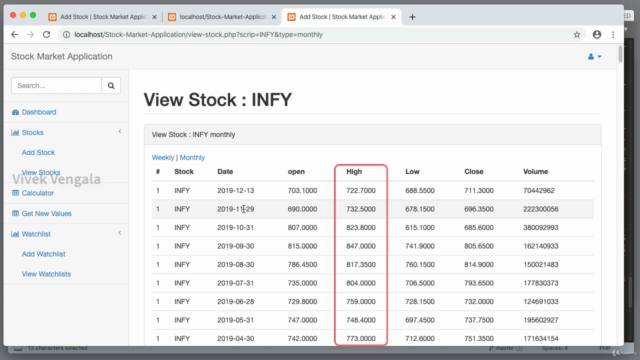The height and width of the screenshot is (360, 640).
Task: Click the browser back arrow
Action: pyautogui.click(x=15, y=35)
